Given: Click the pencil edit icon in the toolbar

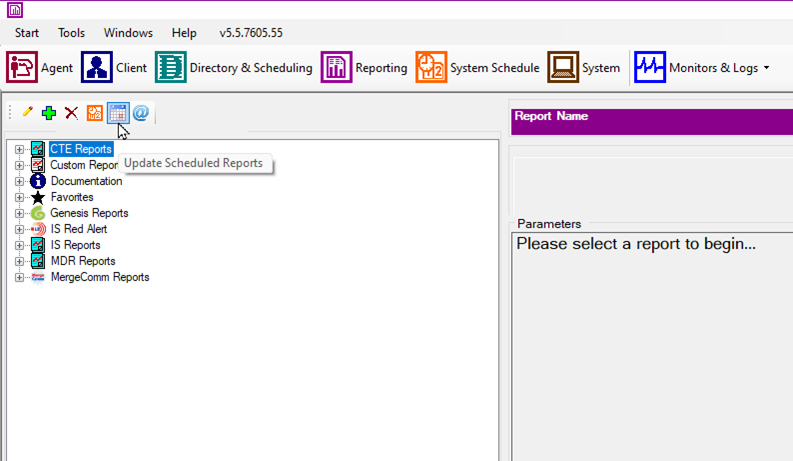Looking at the screenshot, I should [x=28, y=113].
